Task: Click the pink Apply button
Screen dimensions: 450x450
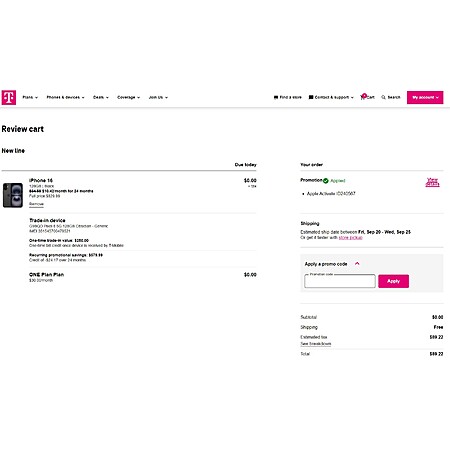Action: coord(393,281)
